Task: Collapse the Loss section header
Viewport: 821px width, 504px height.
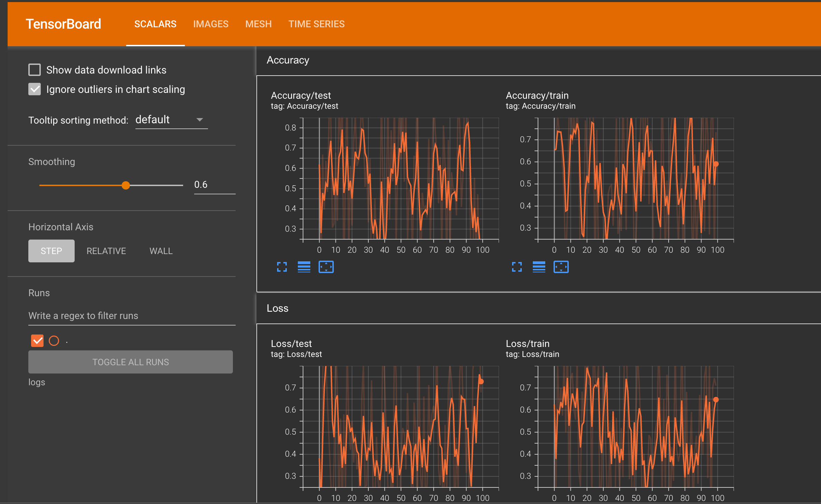Action: click(x=277, y=308)
